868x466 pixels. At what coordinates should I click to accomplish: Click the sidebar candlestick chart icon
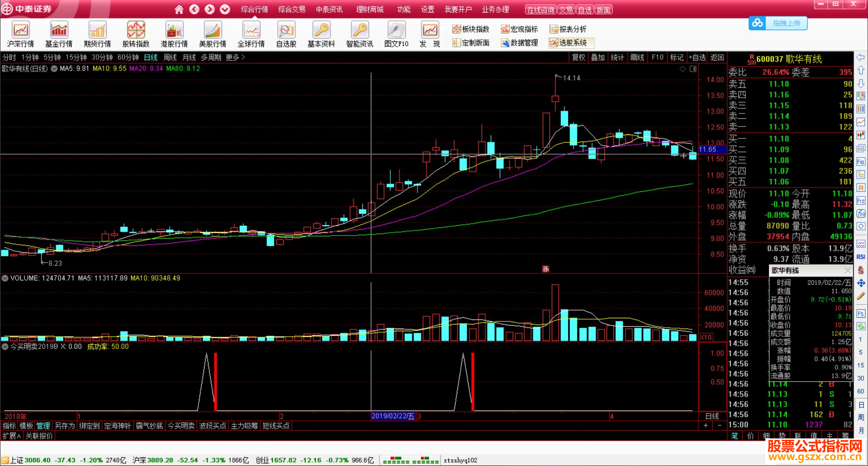click(x=861, y=135)
